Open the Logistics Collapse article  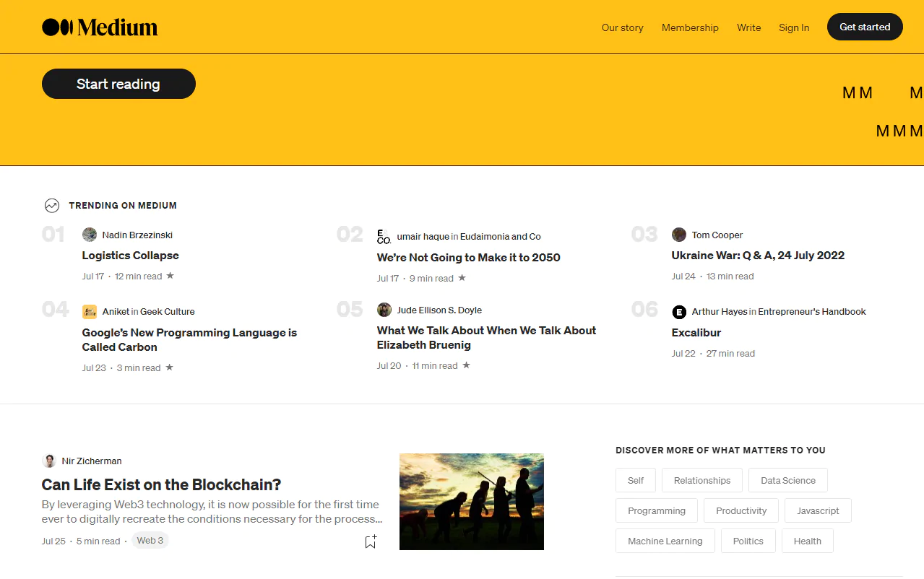[x=130, y=256]
